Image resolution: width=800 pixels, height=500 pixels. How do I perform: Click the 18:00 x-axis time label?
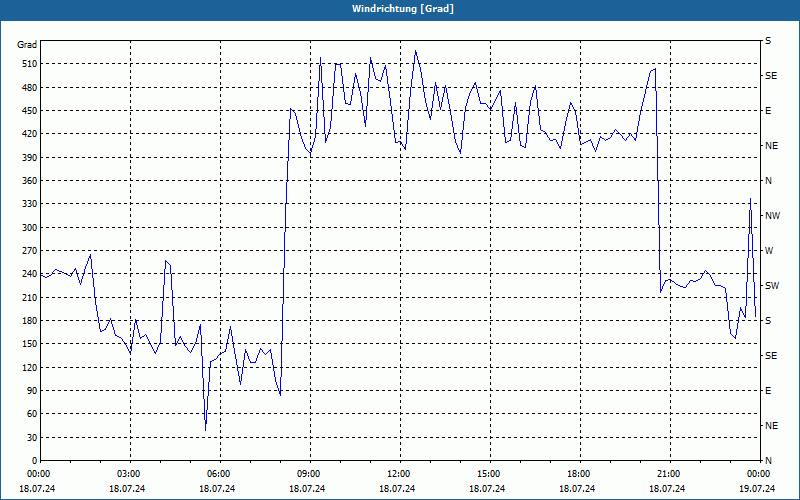580,474
